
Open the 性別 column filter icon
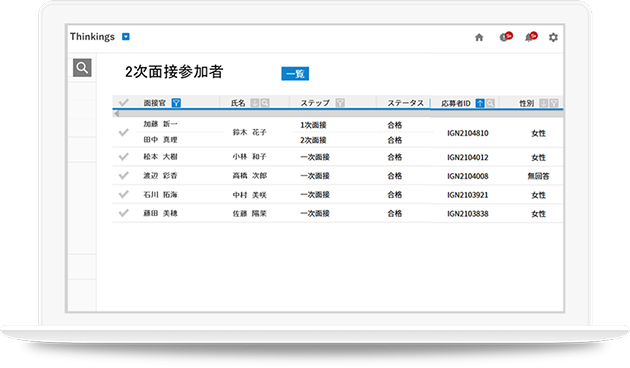pos(554,103)
